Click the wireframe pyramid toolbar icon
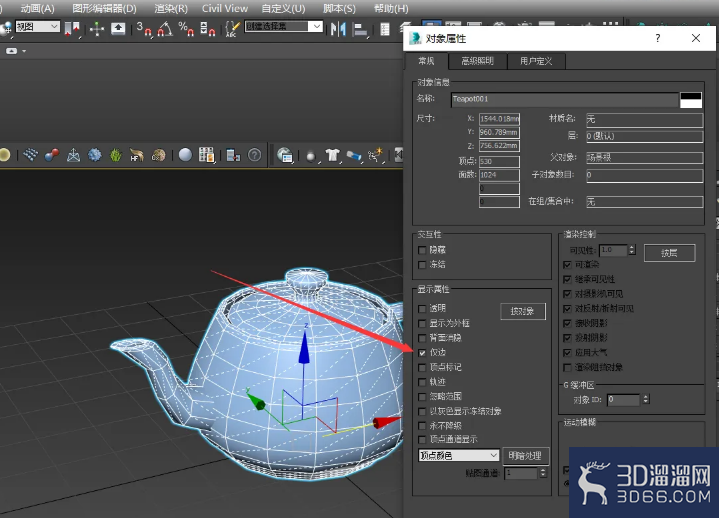Image resolution: width=719 pixels, height=518 pixels. click(73, 155)
